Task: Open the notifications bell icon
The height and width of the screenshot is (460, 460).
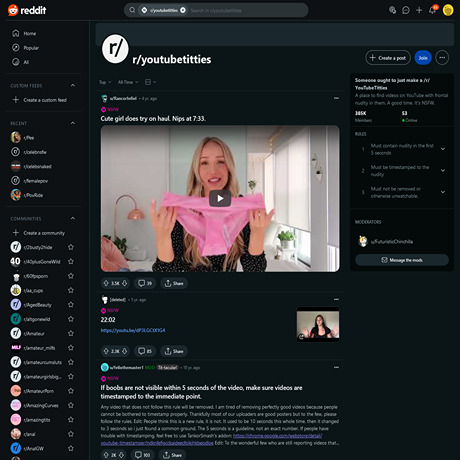Action: (433, 10)
